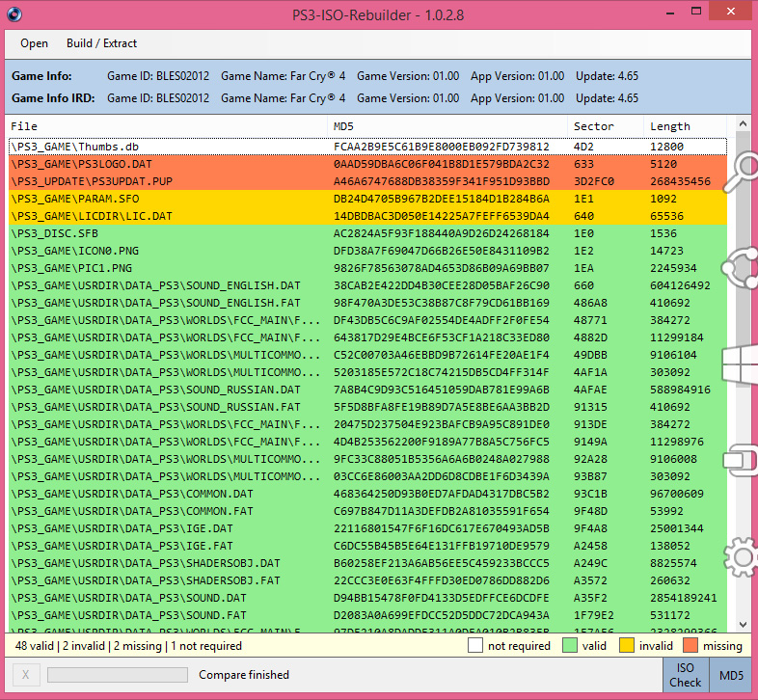Viewport: 758px width, 700px height.
Task: Sort by the Length column header
Action: pyautogui.click(x=686, y=126)
